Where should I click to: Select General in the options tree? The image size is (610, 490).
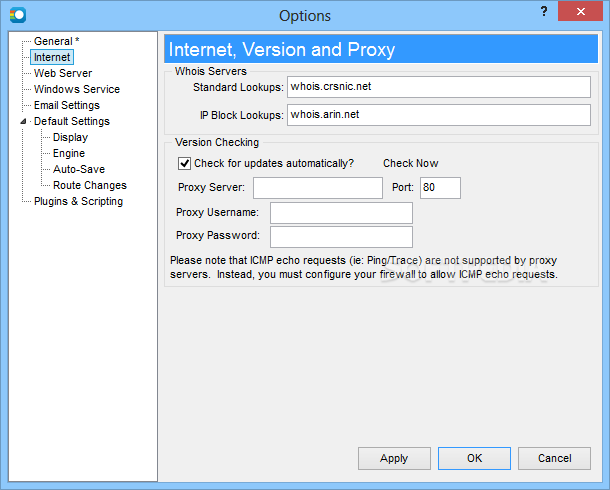click(x=56, y=41)
